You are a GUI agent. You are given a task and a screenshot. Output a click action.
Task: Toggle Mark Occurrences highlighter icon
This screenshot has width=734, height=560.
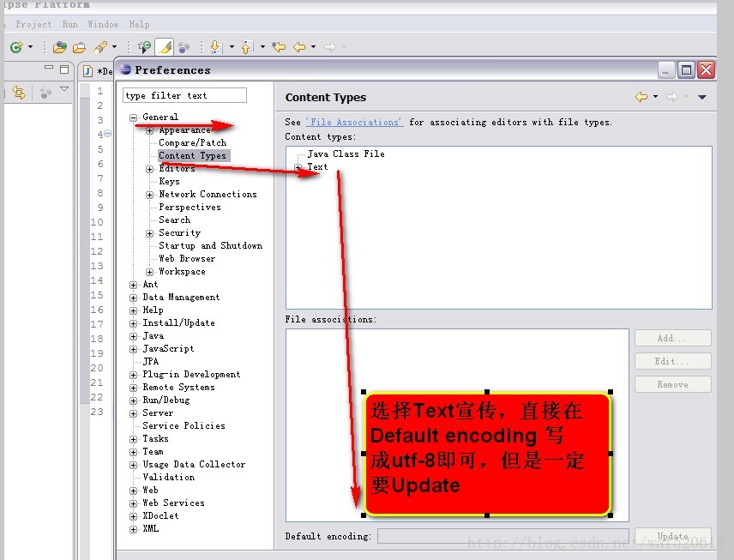(165, 47)
